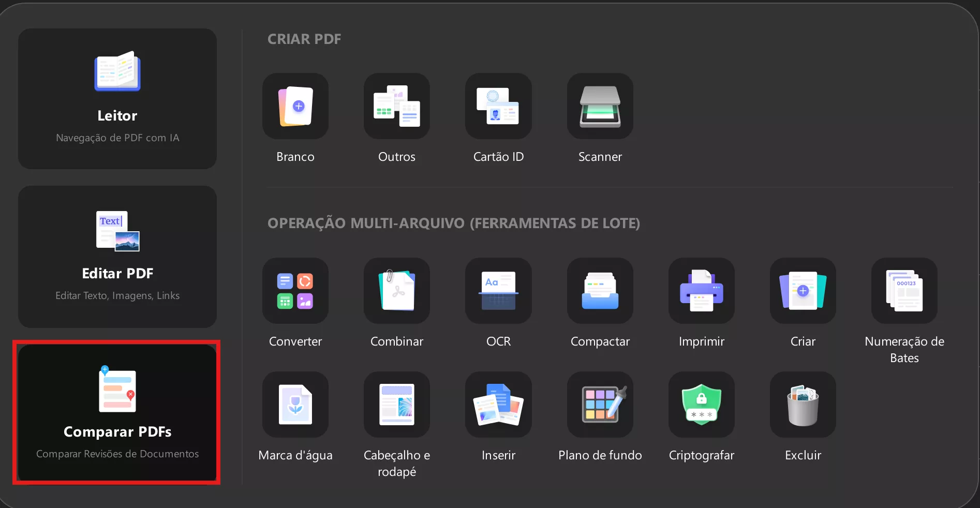Click 'Comparar Revisões de Documentos' text

[117, 454]
